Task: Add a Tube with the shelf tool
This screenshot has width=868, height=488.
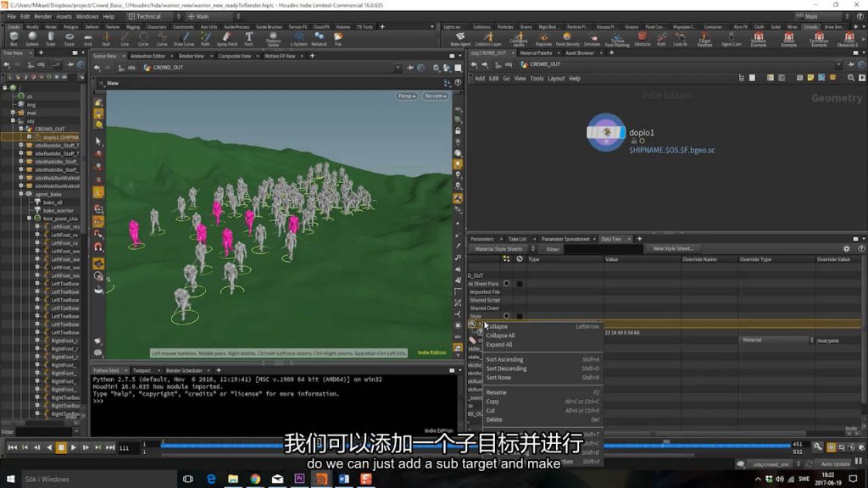Action: point(51,38)
